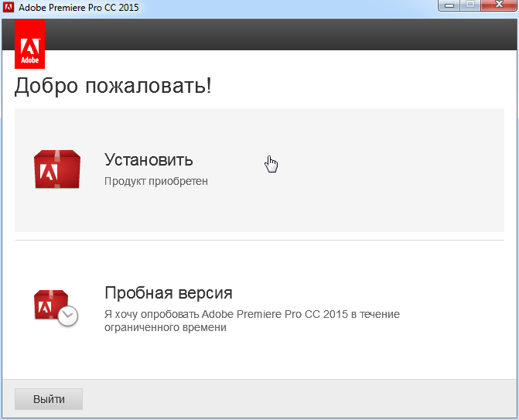The width and height of the screenshot is (519, 420).
Task: Click the small clock badge on trial icon
Action: pos(68,316)
